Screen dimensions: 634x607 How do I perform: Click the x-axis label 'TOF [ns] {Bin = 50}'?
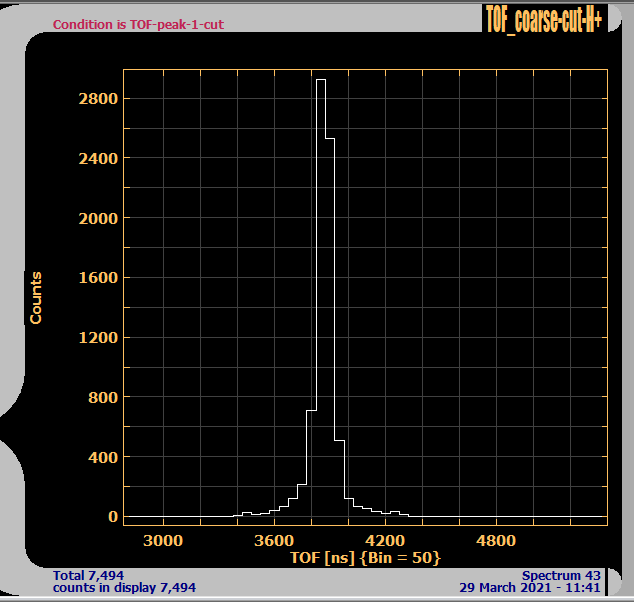365,558
